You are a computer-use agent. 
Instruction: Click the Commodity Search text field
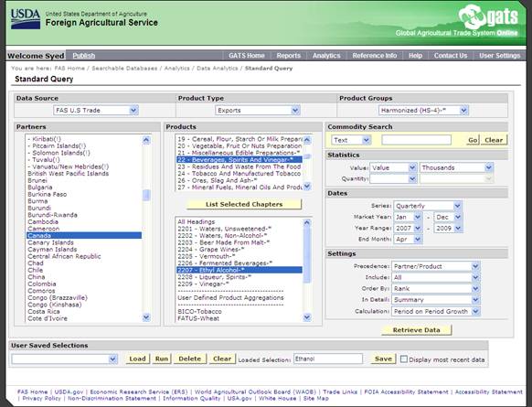pyautogui.click(x=416, y=140)
